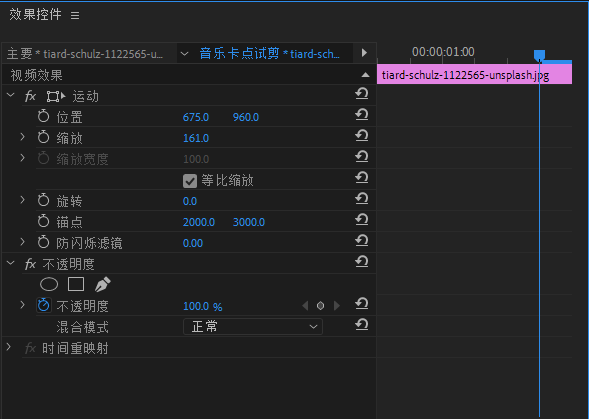Screen dimensions: 589x419
Task: Click the 位置 X value 675.0
Action: (196, 117)
